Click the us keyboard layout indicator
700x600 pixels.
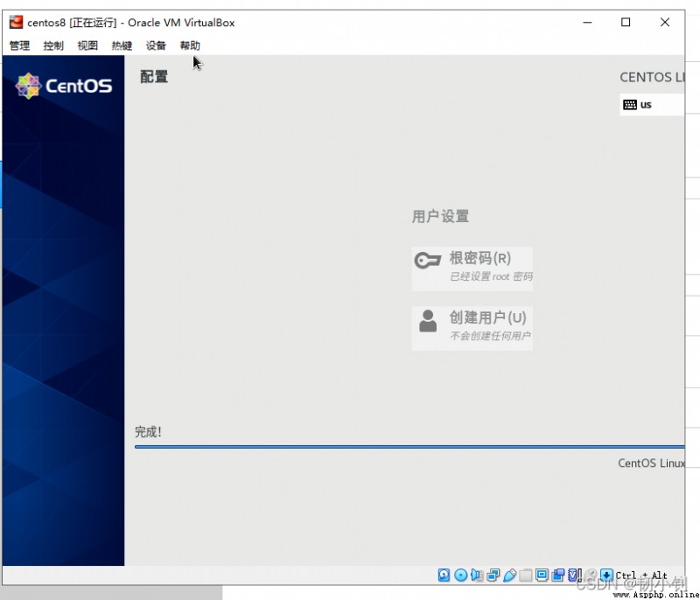(x=652, y=105)
